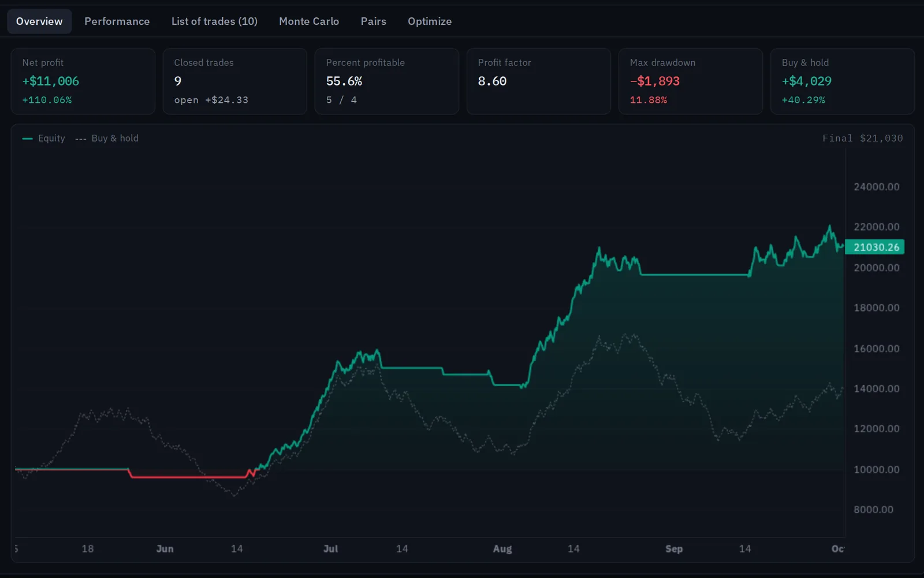Screen dimensions: 924x578
Task: Click the 10000.00 axis label
Action: click(877, 469)
